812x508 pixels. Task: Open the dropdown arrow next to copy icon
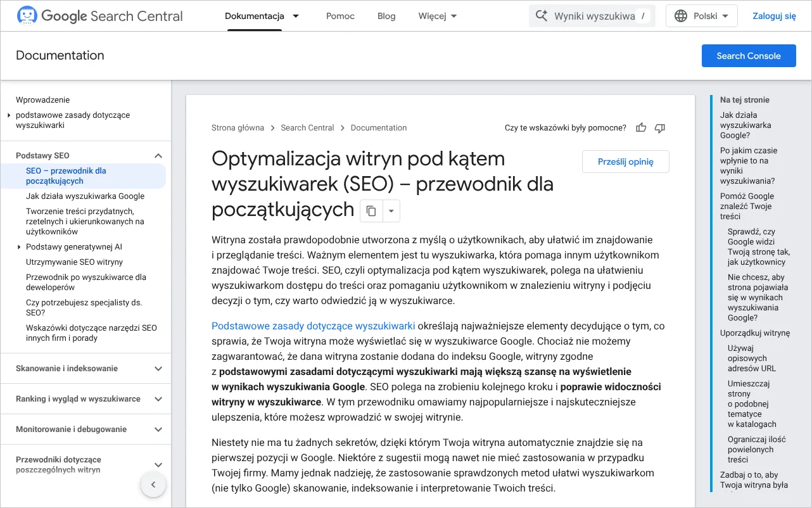[391, 211]
